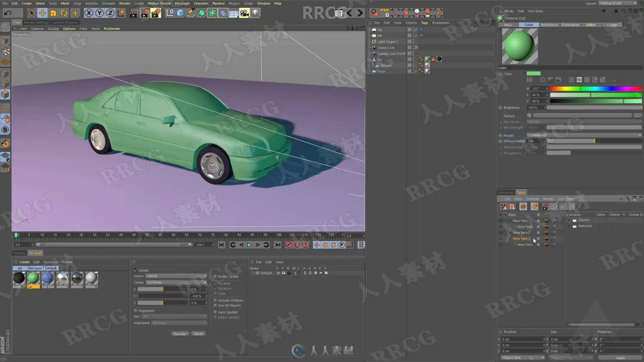The height and width of the screenshot is (362, 644).
Task: Enable the Auto Update checkbox
Action: tap(215, 312)
